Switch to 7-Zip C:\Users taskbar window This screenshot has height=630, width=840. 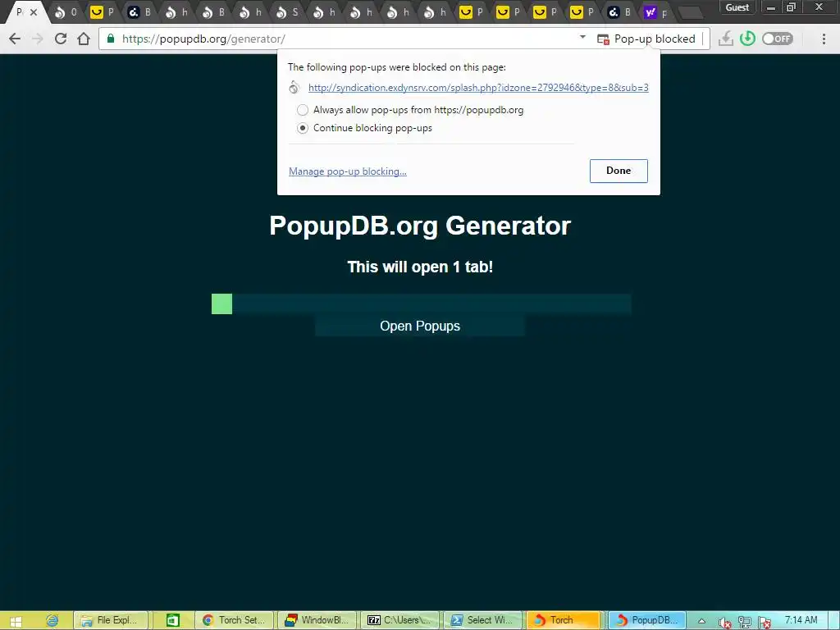(x=399, y=620)
